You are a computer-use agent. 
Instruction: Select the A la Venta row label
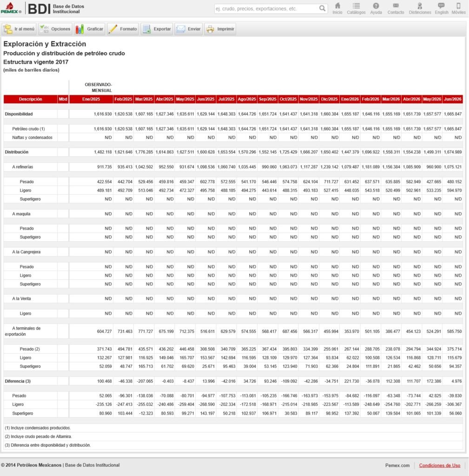[21, 298]
